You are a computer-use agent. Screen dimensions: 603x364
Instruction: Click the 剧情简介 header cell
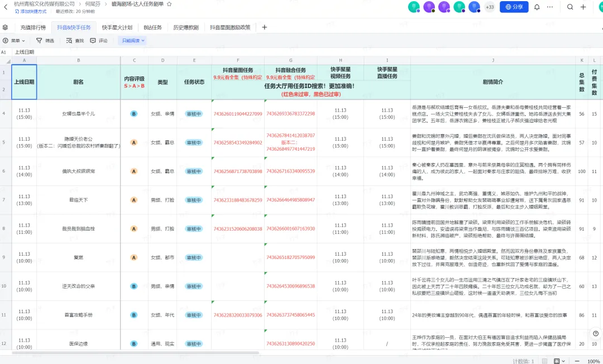pos(493,82)
